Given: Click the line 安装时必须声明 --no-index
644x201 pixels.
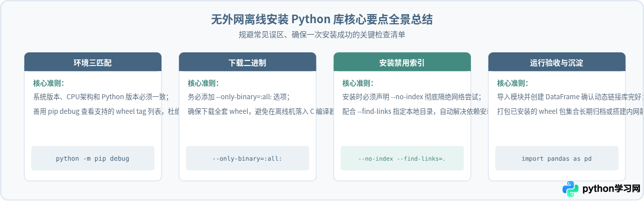Looking at the screenshot, I should coord(412,97).
